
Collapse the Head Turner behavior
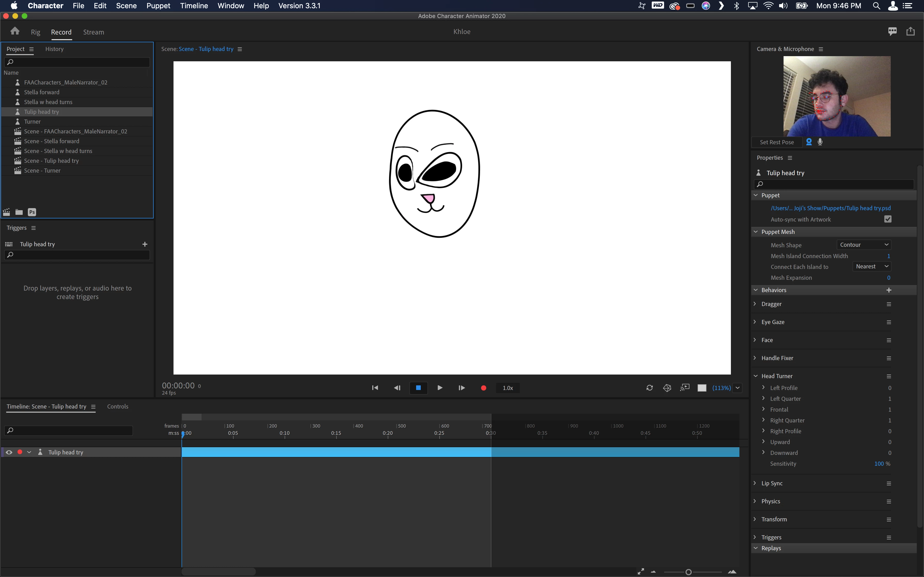[755, 376]
